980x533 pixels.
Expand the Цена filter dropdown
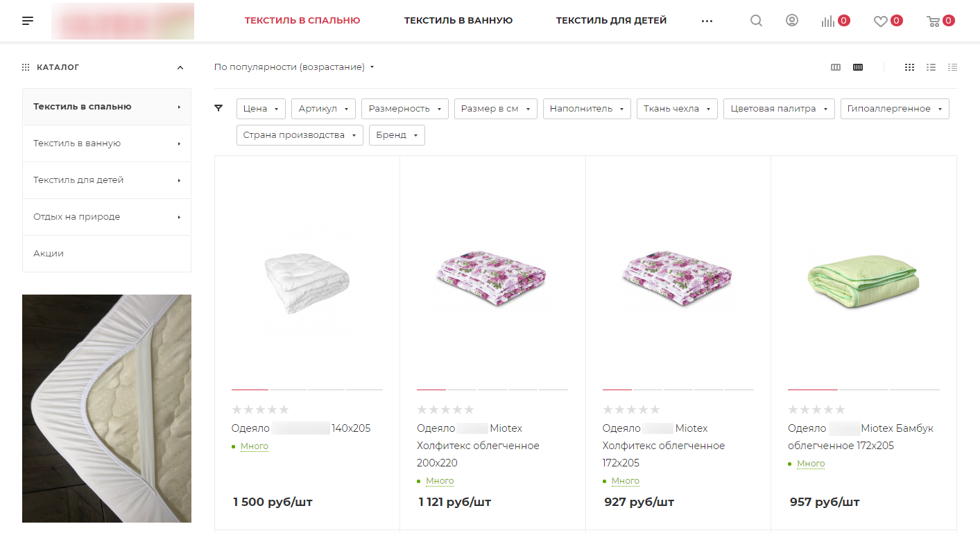point(261,109)
